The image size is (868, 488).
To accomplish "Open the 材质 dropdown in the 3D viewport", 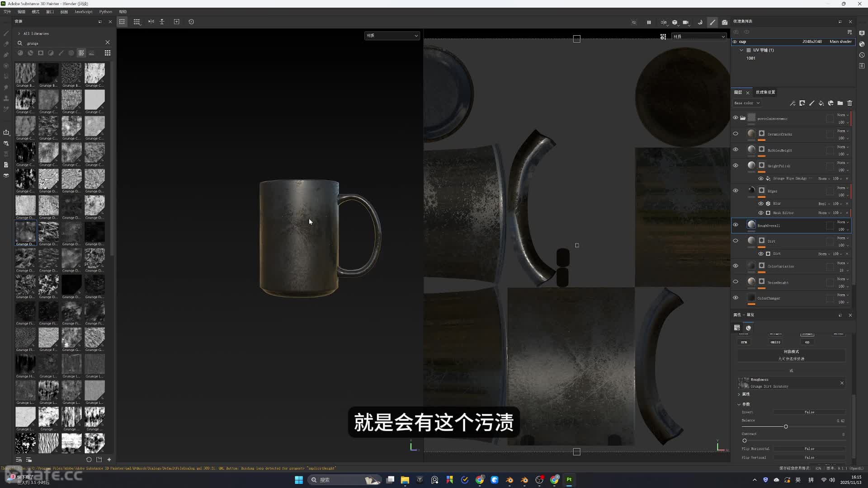I will pyautogui.click(x=392, y=35).
